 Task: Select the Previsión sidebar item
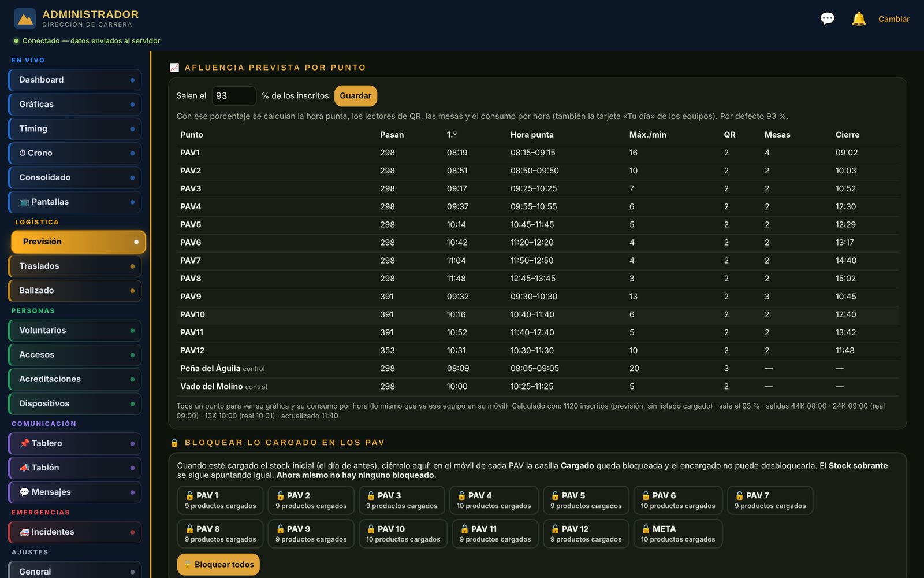(x=78, y=242)
